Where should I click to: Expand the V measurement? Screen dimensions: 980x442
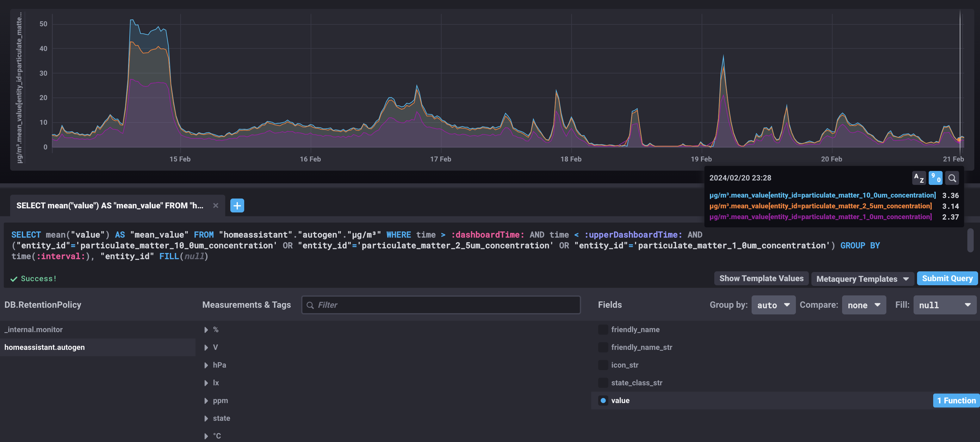click(x=206, y=347)
